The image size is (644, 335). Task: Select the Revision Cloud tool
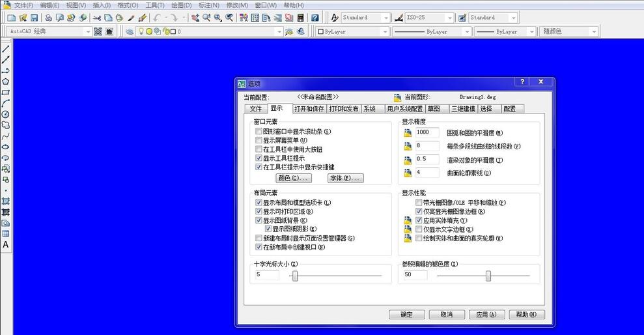6,125
